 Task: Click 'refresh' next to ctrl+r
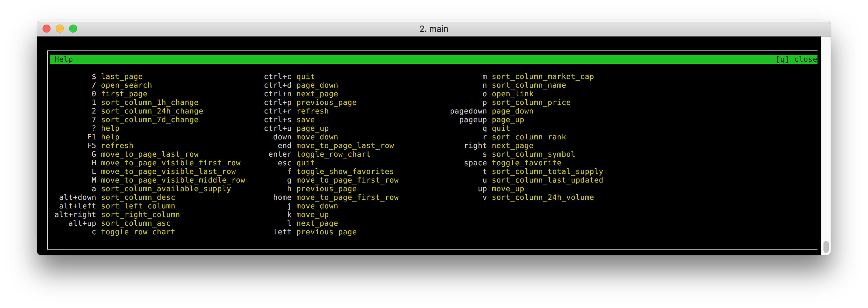[312, 112]
